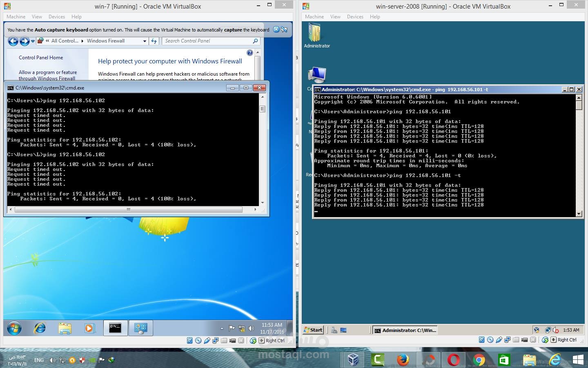Open Control Panel Home link
This screenshot has height=368, width=588.
tap(41, 58)
